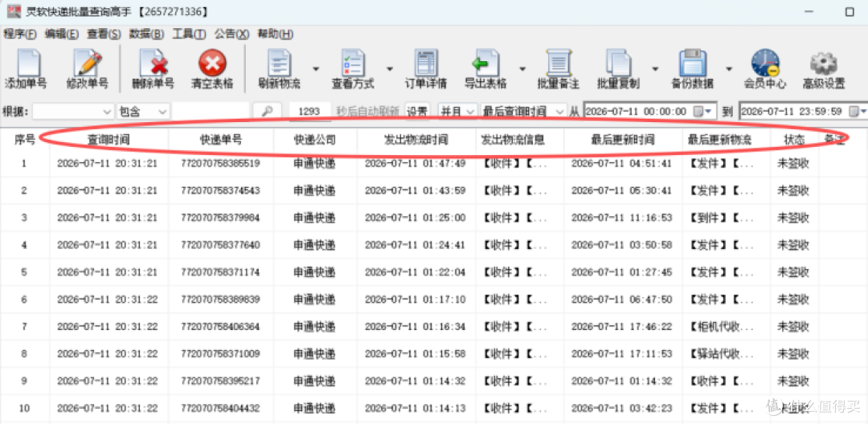Click sent time 01:47:49 cell
868x424 pixels.
click(x=416, y=164)
